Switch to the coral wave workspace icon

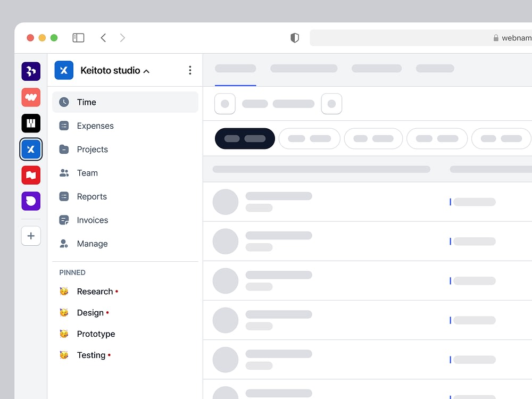click(31, 97)
